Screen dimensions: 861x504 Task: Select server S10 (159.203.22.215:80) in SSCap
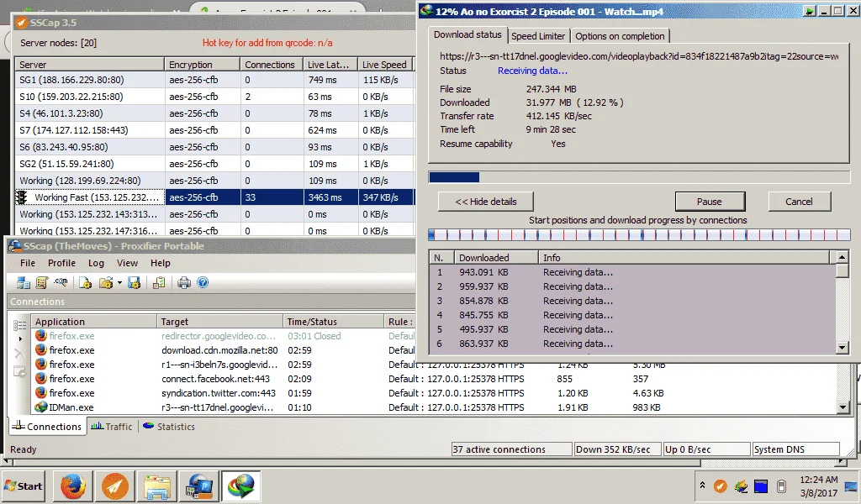tap(214, 97)
